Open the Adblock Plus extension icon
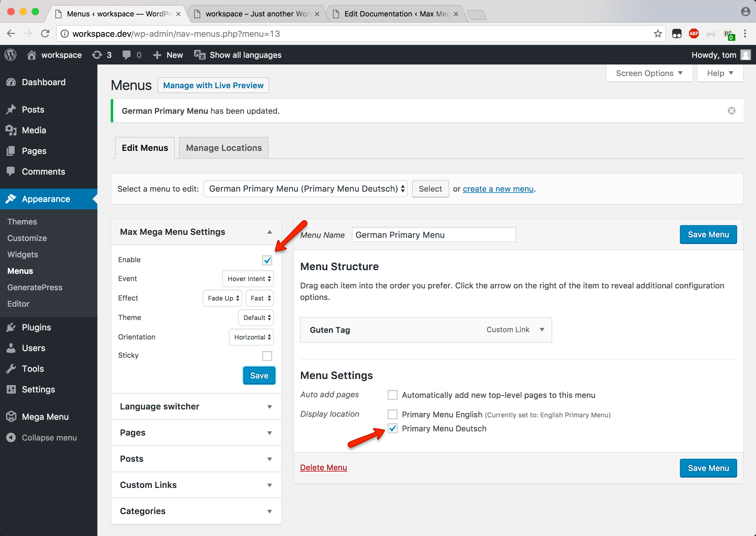The width and height of the screenshot is (756, 536). click(694, 34)
